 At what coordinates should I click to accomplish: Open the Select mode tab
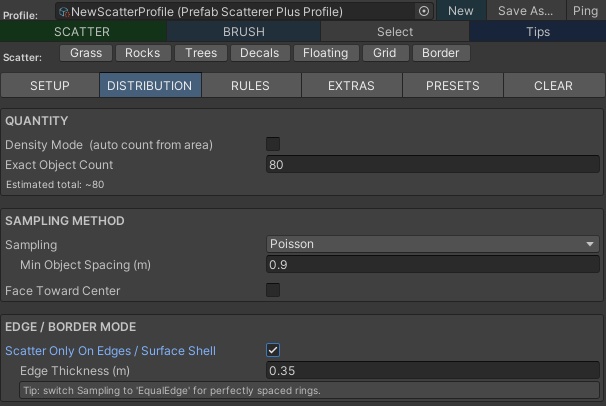pos(395,32)
